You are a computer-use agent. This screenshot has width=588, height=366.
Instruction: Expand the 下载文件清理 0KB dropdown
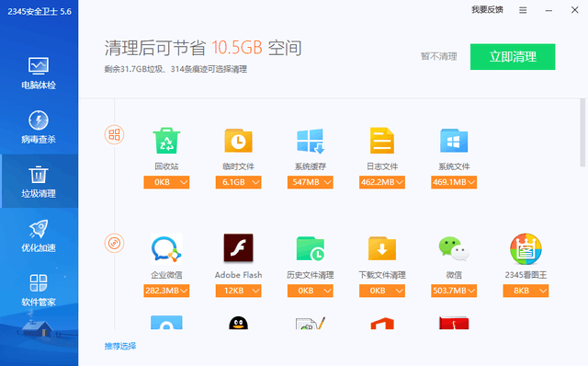(x=382, y=291)
